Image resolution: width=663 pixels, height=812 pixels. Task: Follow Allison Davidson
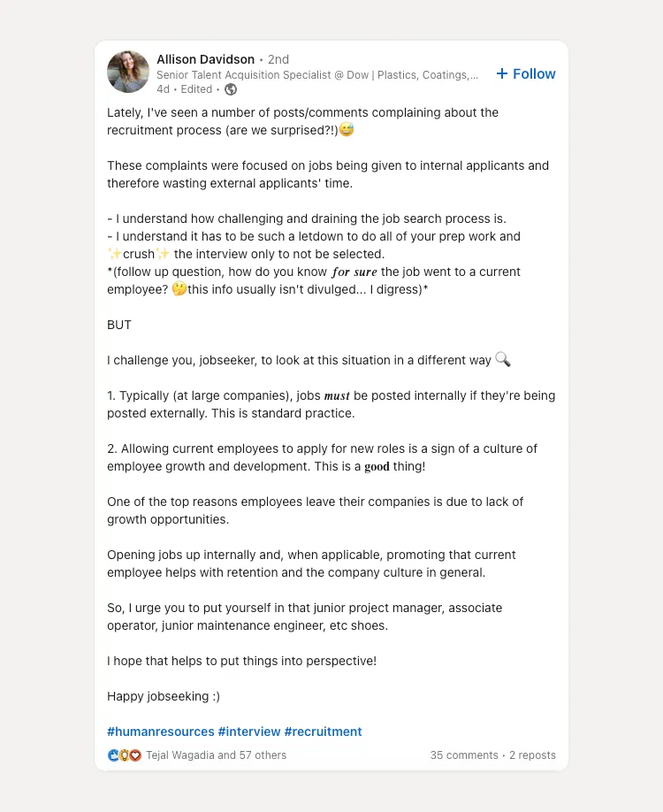[525, 73]
